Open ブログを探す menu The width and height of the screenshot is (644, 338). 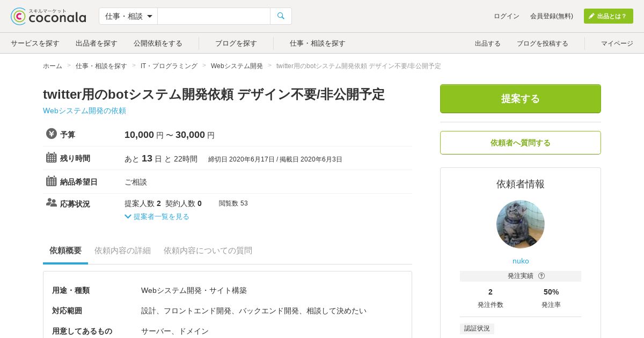(x=236, y=43)
